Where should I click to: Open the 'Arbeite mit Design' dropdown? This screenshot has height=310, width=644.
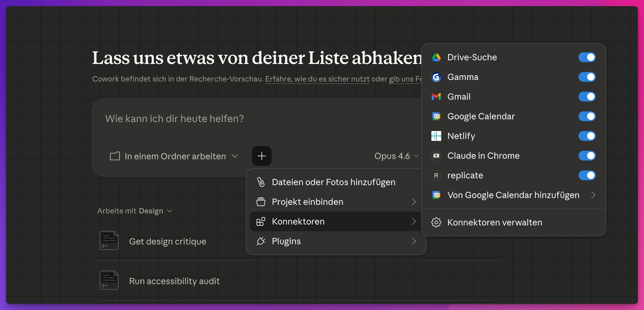[135, 211]
